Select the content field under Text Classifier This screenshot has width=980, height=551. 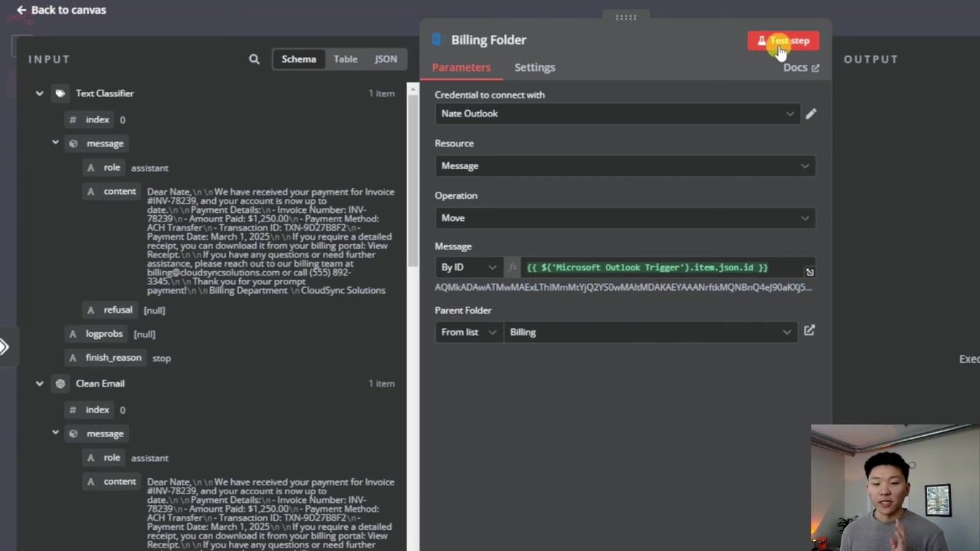click(112, 192)
